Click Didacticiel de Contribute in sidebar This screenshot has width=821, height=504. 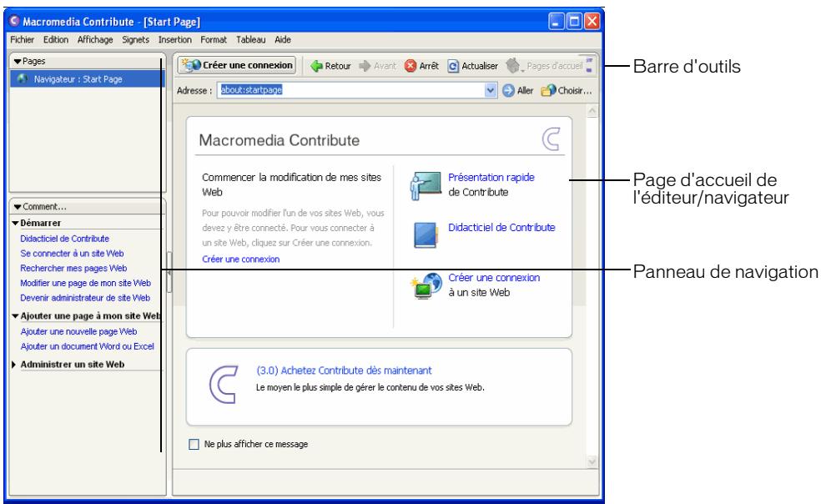tap(65, 239)
